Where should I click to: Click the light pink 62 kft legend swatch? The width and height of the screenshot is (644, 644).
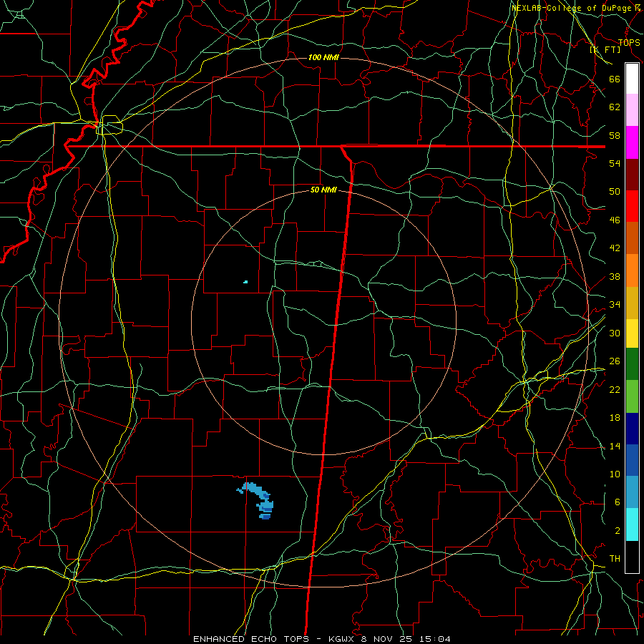tap(632, 110)
